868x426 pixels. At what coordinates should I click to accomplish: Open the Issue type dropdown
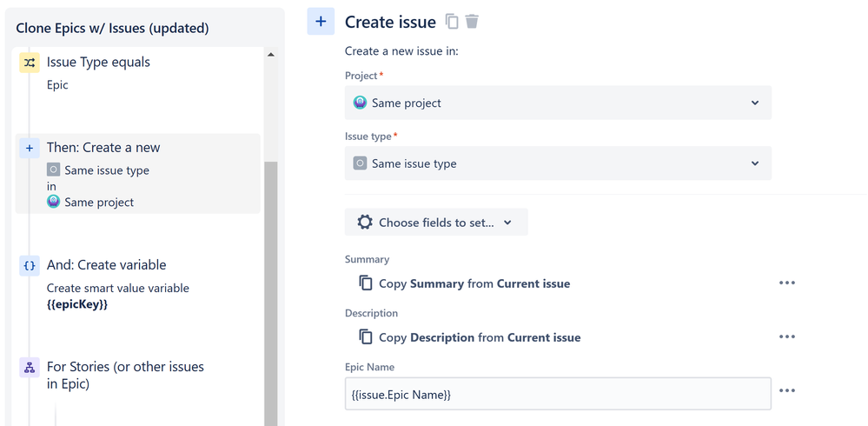click(558, 163)
